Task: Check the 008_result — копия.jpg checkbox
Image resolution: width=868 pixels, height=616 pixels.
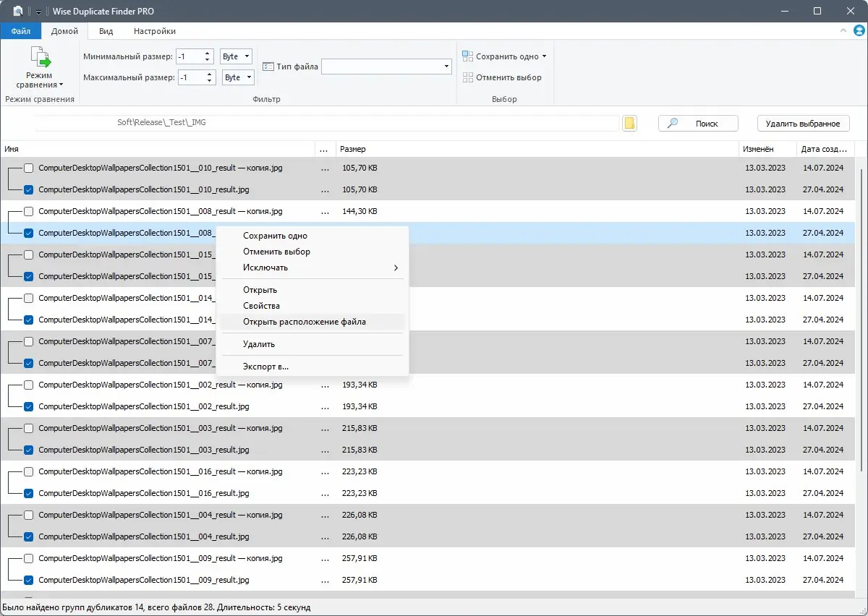Action: 28,211
